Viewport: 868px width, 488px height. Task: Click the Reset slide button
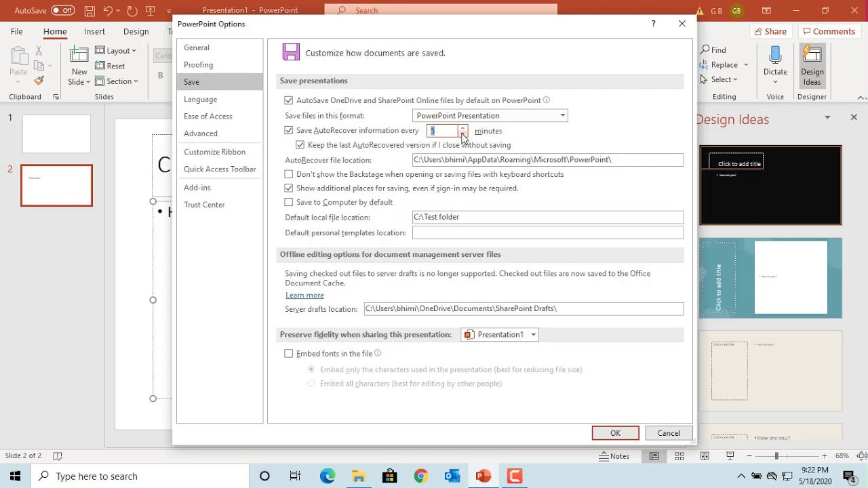[111, 65]
